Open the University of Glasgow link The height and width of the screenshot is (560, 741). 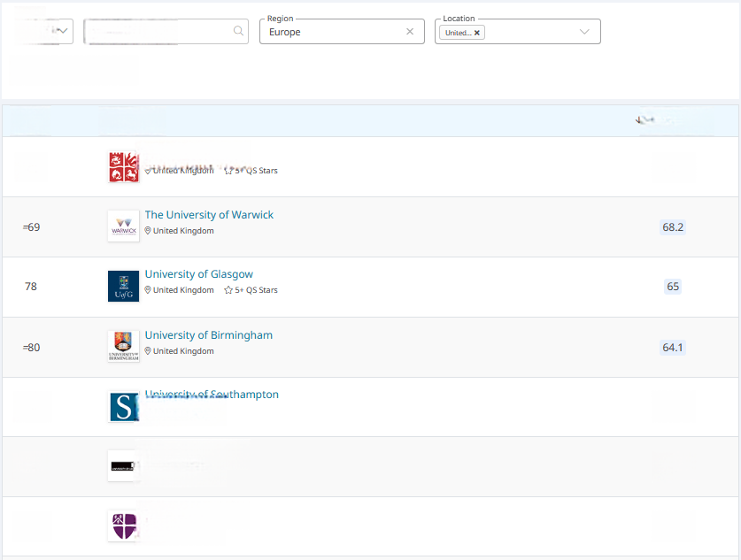[x=199, y=274]
